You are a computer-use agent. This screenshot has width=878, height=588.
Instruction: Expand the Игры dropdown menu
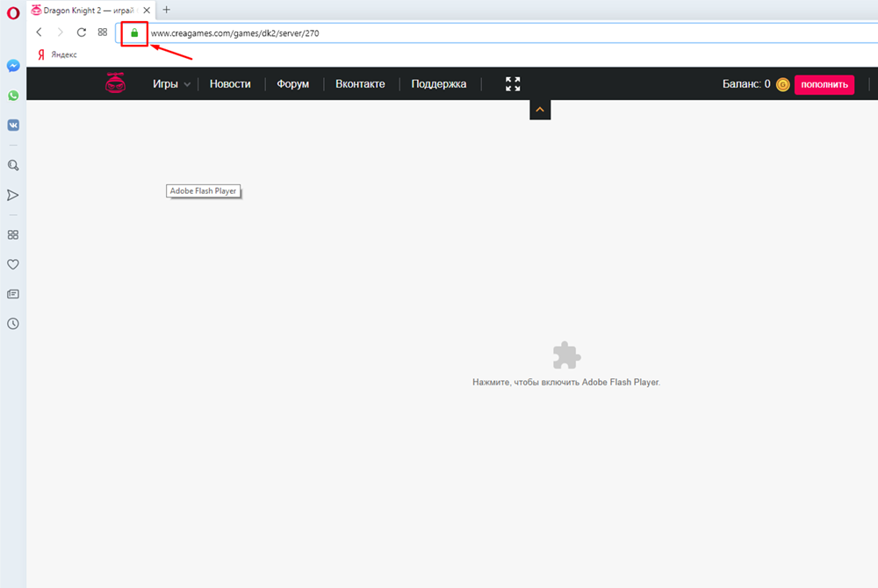171,84
